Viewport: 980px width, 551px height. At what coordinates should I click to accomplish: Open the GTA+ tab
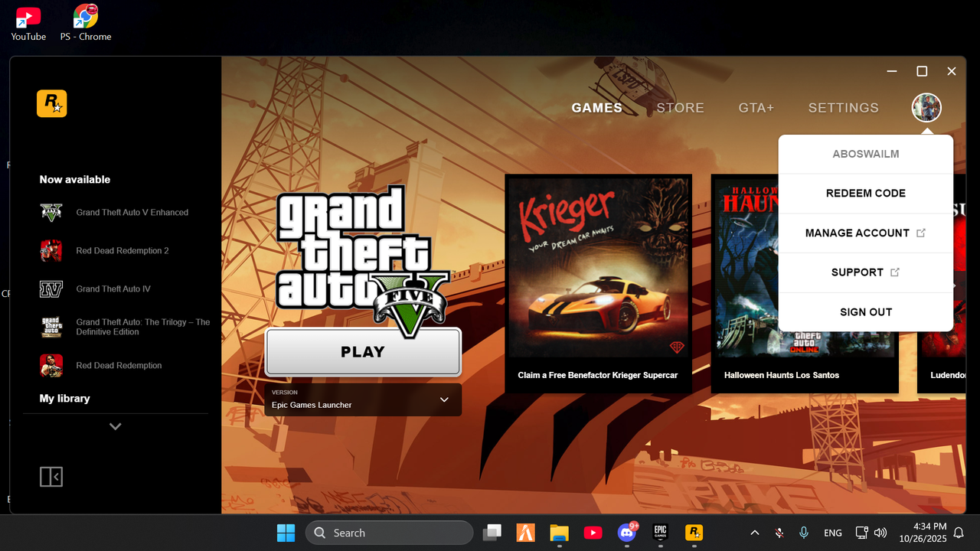point(756,108)
